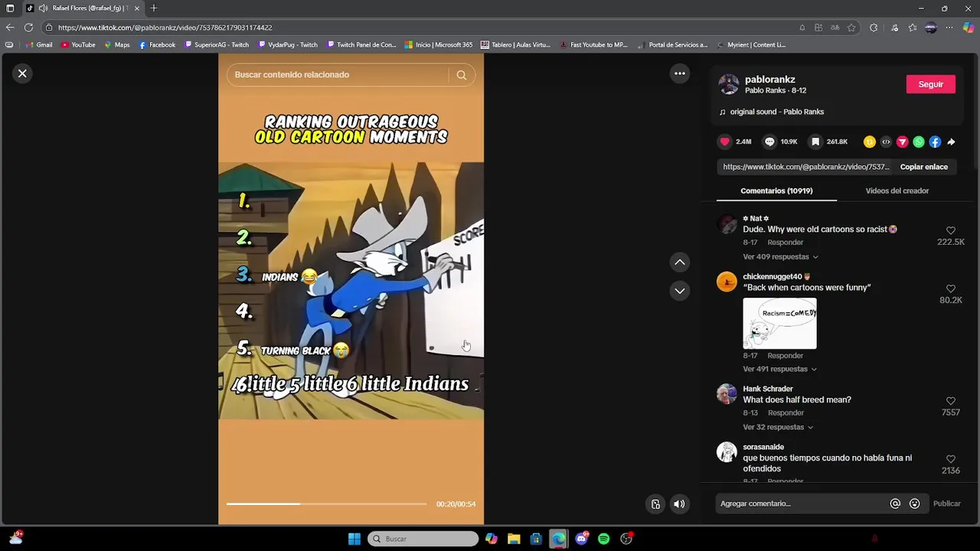Open the emoji picker in comment box

[x=914, y=504]
